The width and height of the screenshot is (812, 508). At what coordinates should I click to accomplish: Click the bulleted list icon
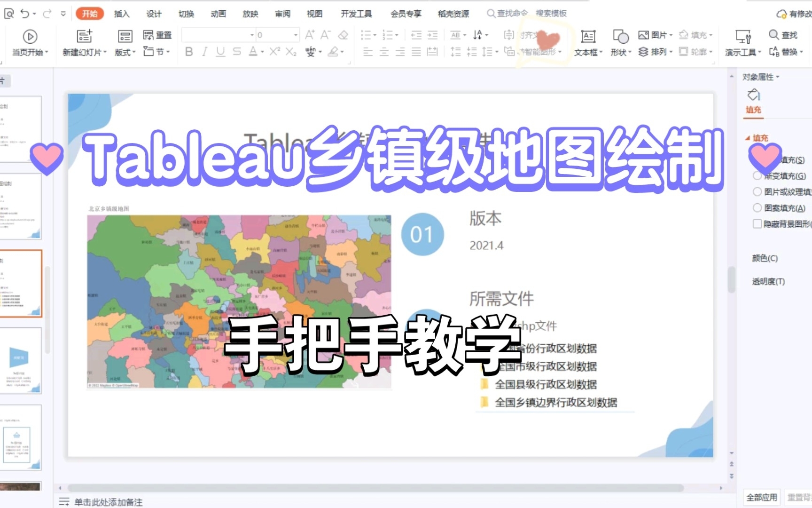click(366, 35)
